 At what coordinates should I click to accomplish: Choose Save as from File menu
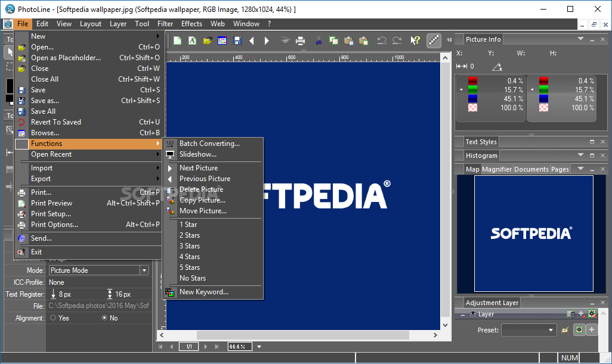tap(89, 101)
